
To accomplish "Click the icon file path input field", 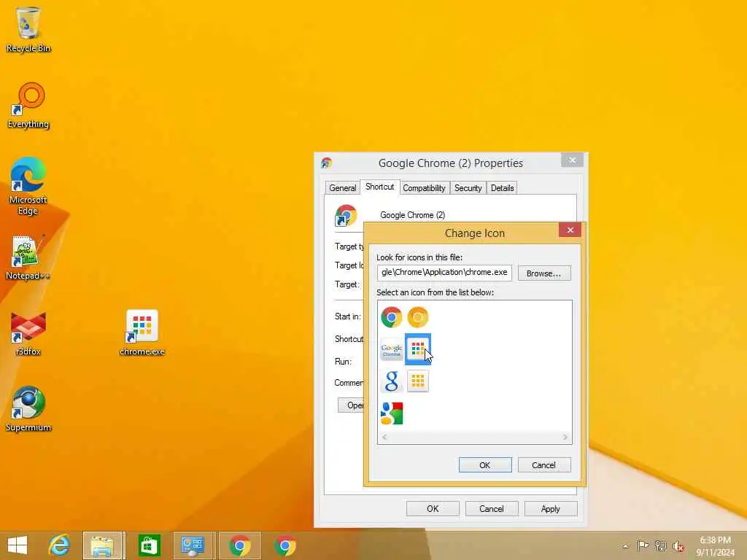I will point(444,273).
